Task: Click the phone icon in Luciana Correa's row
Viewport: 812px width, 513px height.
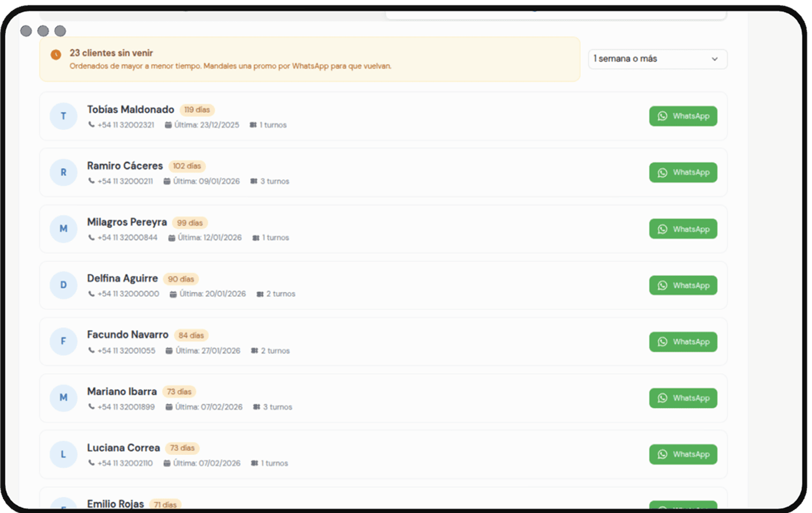Action: tap(91, 463)
